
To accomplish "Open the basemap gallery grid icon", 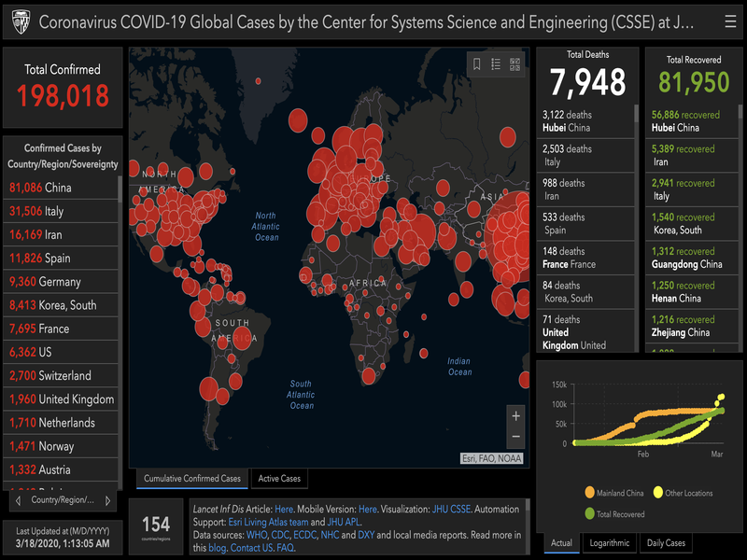I will click(515, 64).
